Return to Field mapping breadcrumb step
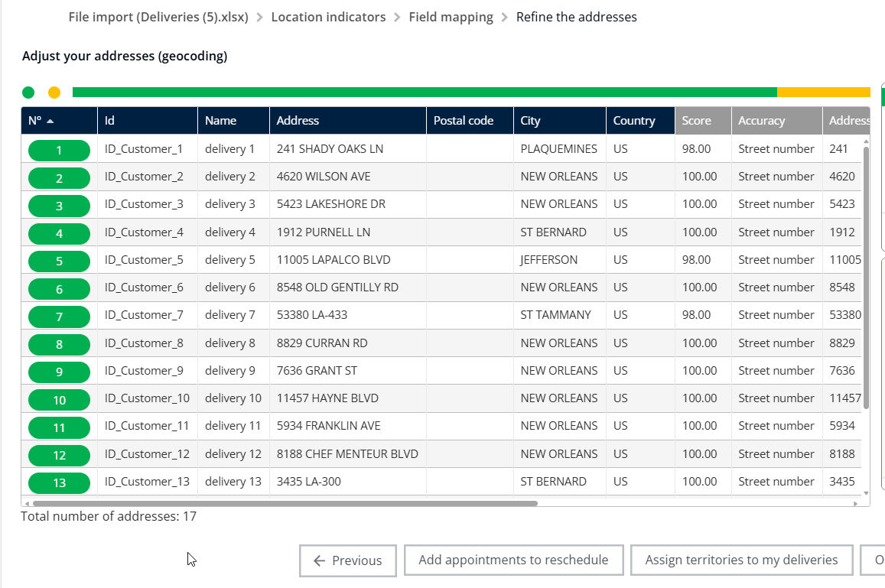Image resolution: width=885 pixels, height=588 pixels. [x=451, y=17]
